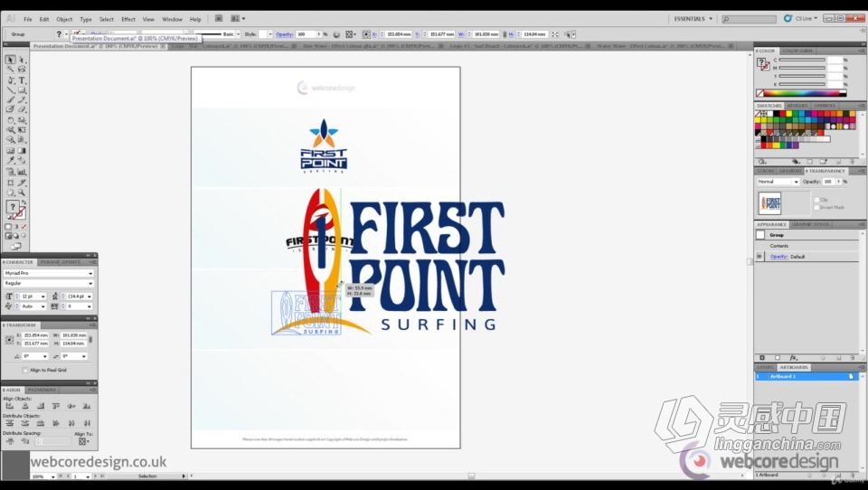Click first Align Objects icon (align left)
This screenshot has width=868, height=490.
[9, 406]
